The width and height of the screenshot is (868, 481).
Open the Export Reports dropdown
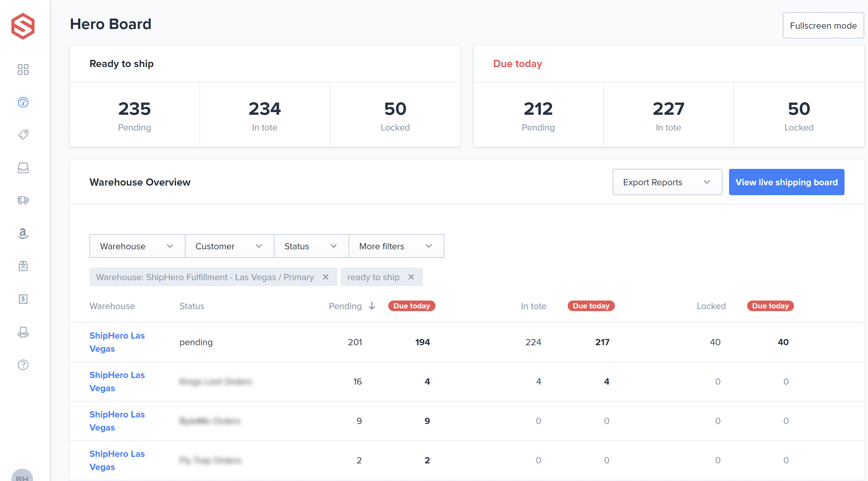(667, 182)
